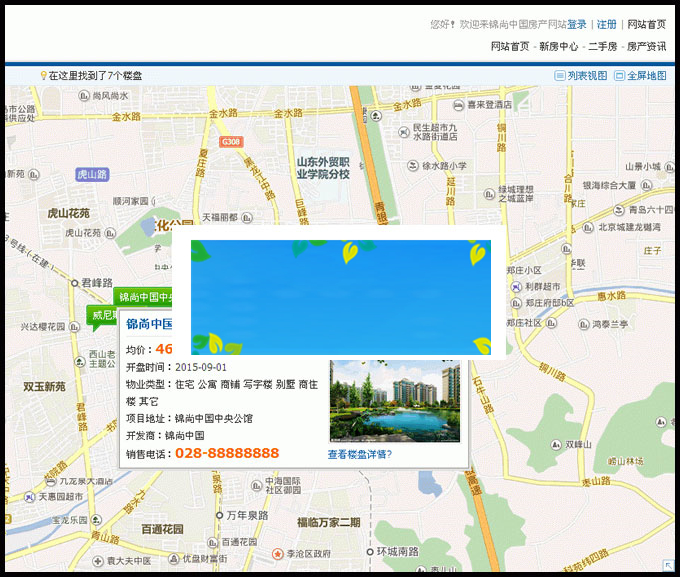Image resolution: width=680 pixels, height=577 pixels.
Task: Click the 登录 login link
Action: click(x=577, y=24)
